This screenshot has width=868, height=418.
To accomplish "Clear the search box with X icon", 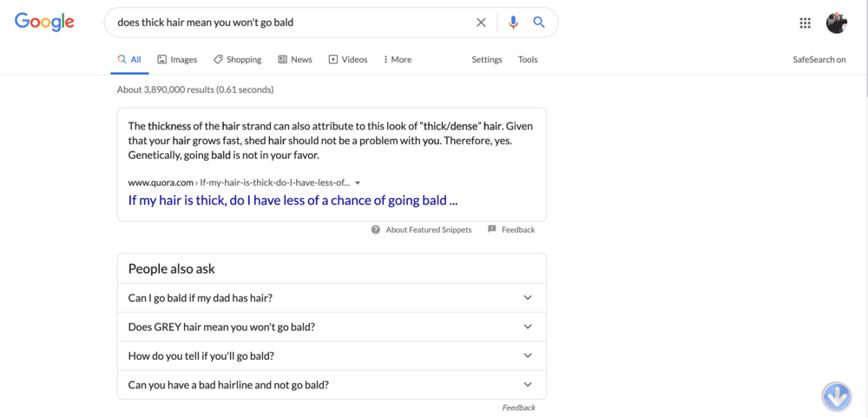I will (x=481, y=23).
